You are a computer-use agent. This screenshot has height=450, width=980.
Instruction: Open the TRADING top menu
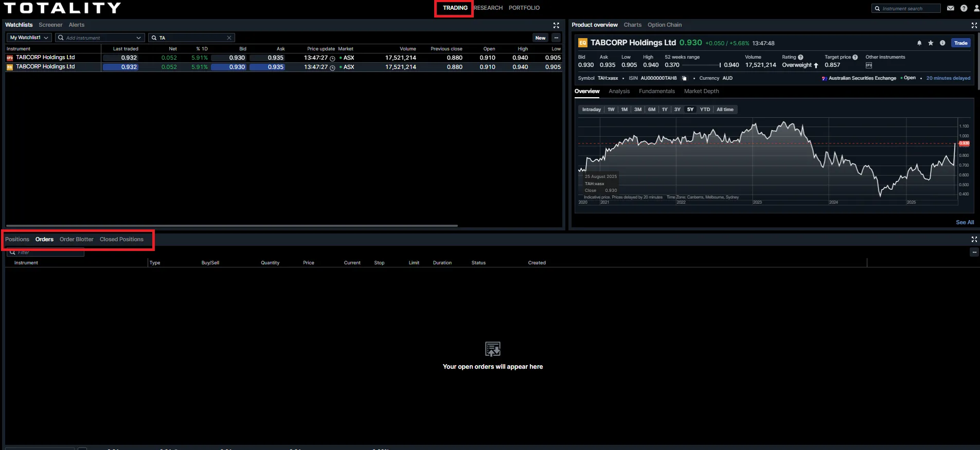(x=455, y=8)
